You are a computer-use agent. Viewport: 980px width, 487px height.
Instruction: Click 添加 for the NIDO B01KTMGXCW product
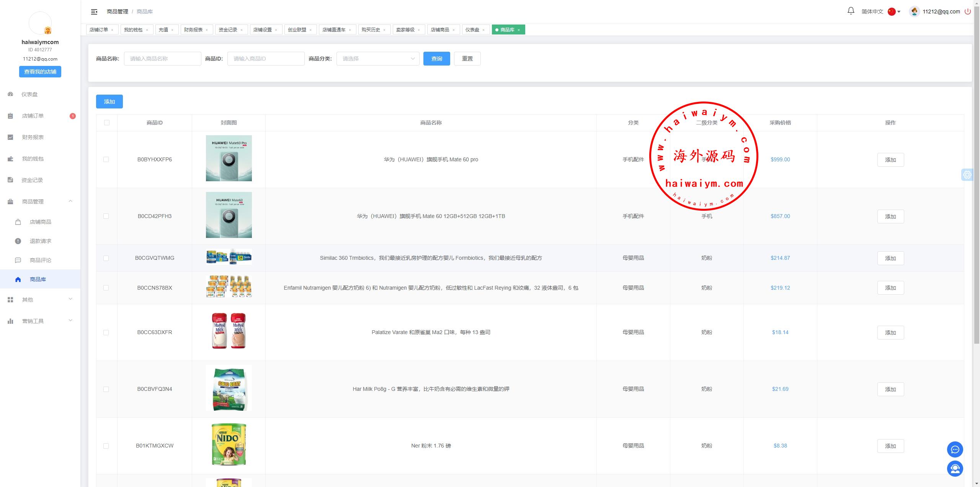point(890,446)
